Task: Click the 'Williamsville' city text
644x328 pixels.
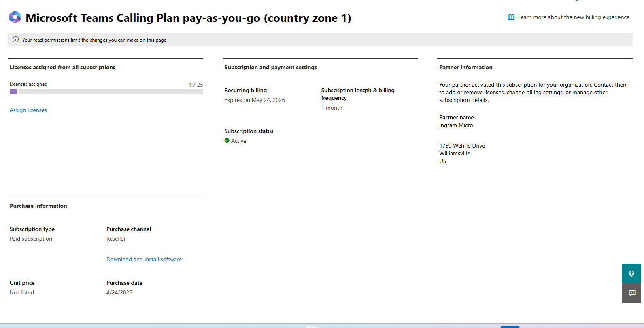Action: [x=455, y=153]
